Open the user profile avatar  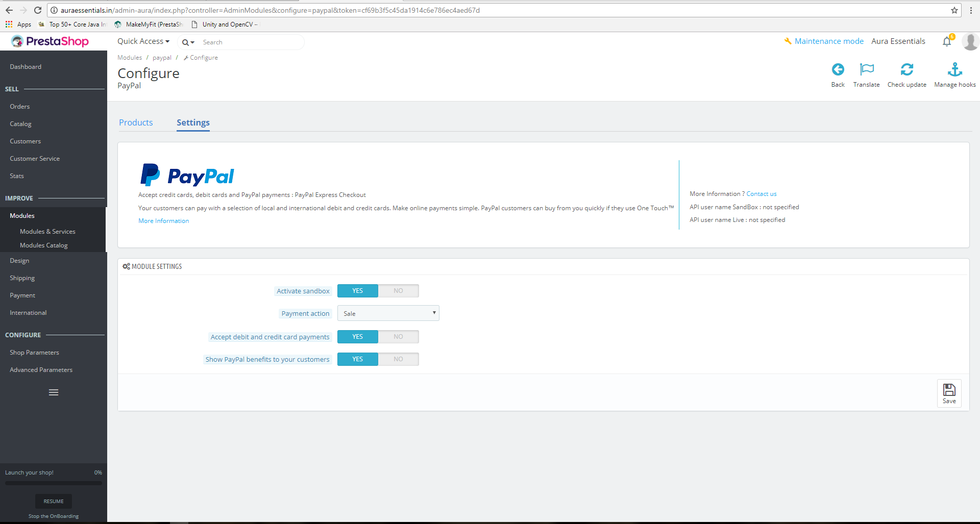pos(970,41)
